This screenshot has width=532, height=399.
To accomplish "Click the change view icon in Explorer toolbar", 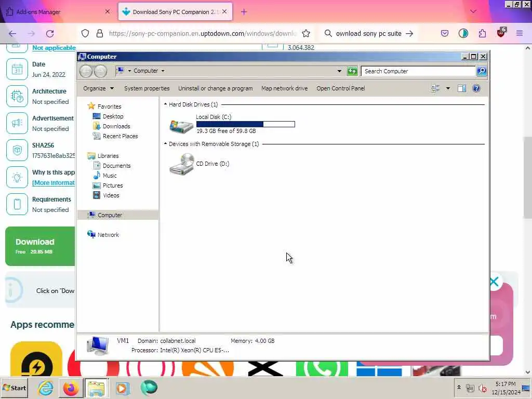I will click(x=435, y=88).
